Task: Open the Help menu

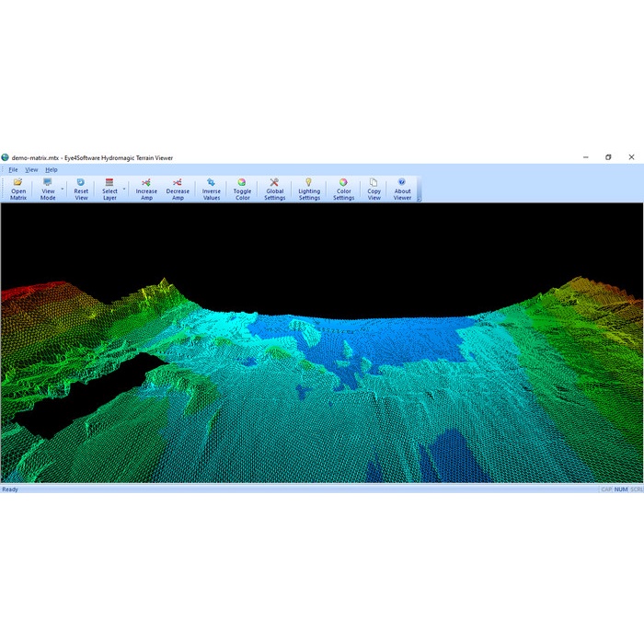Action: (x=52, y=169)
